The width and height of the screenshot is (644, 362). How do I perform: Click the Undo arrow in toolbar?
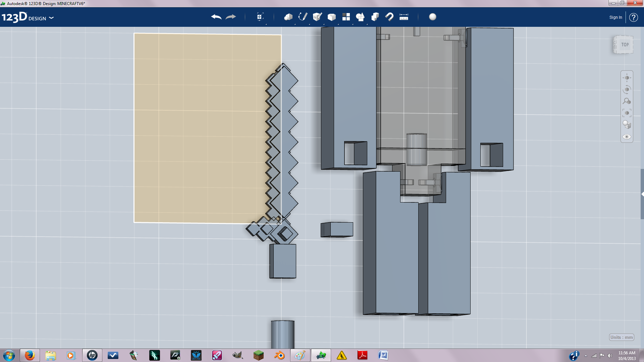click(x=216, y=17)
